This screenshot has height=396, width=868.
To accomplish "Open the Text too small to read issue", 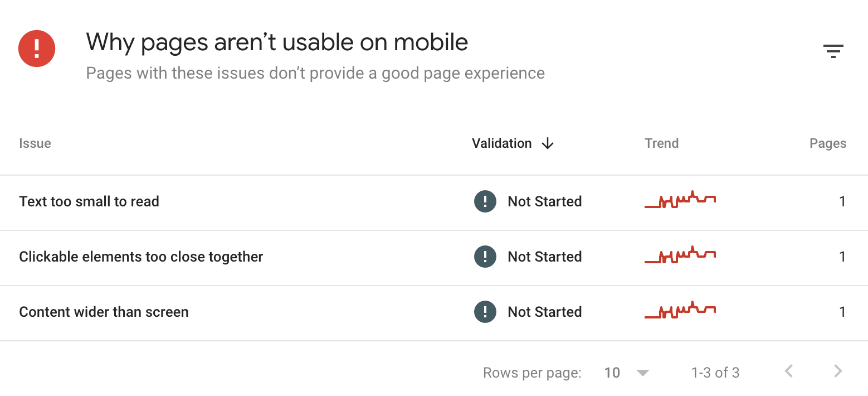I will 89,201.
